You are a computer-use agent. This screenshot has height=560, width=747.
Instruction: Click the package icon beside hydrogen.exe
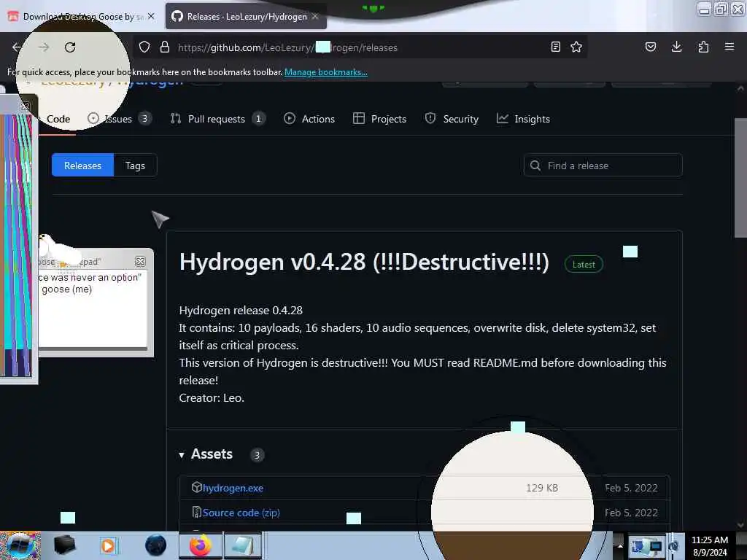pos(196,487)
